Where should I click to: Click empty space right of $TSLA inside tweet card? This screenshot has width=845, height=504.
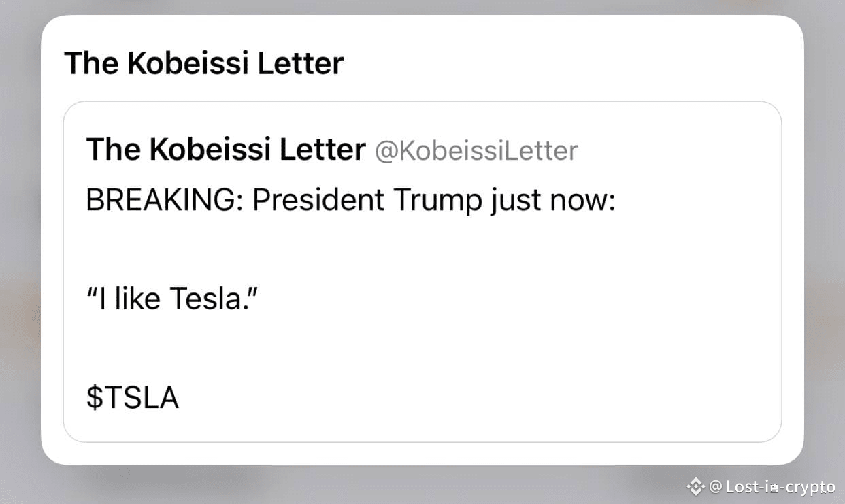(476, 398)
